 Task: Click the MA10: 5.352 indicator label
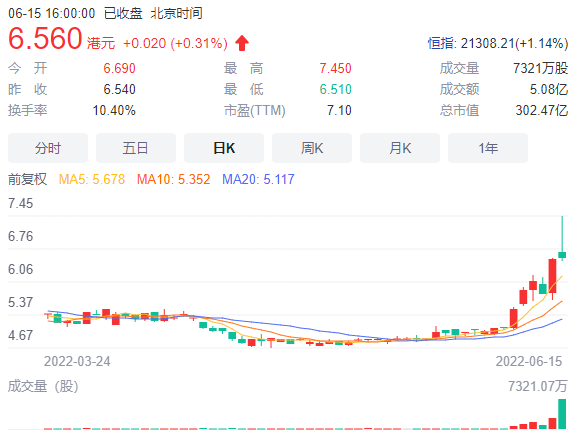pos(174,179)
